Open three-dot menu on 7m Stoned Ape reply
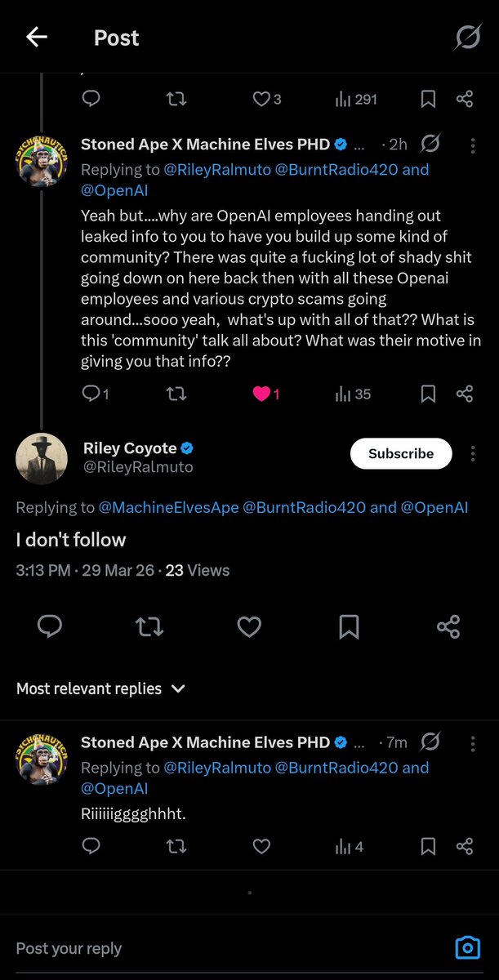499x980 pixels. tap(472, 743)
